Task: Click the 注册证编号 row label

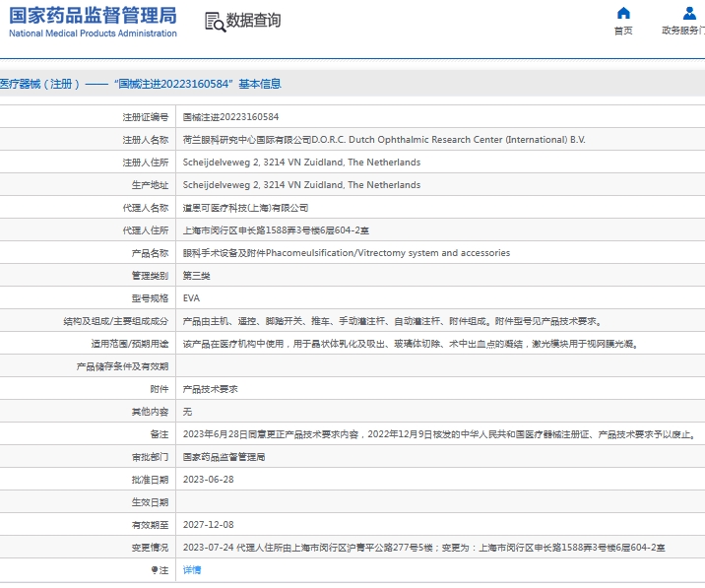Action: (x=145, y=117)
